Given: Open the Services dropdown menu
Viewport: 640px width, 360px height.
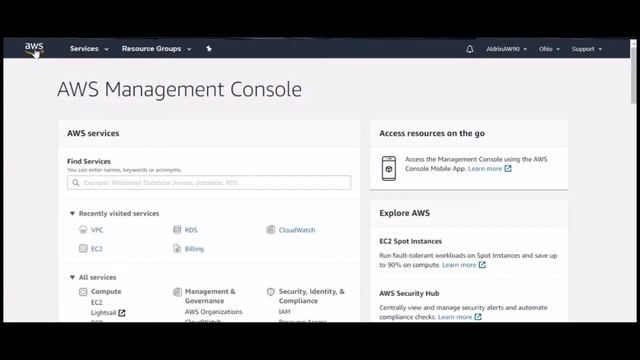Looking at the screenshot, I should click(89, 49).
